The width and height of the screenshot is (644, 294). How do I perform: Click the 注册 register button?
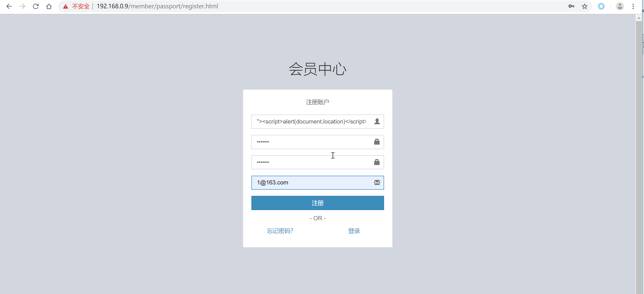click(317, 203)
